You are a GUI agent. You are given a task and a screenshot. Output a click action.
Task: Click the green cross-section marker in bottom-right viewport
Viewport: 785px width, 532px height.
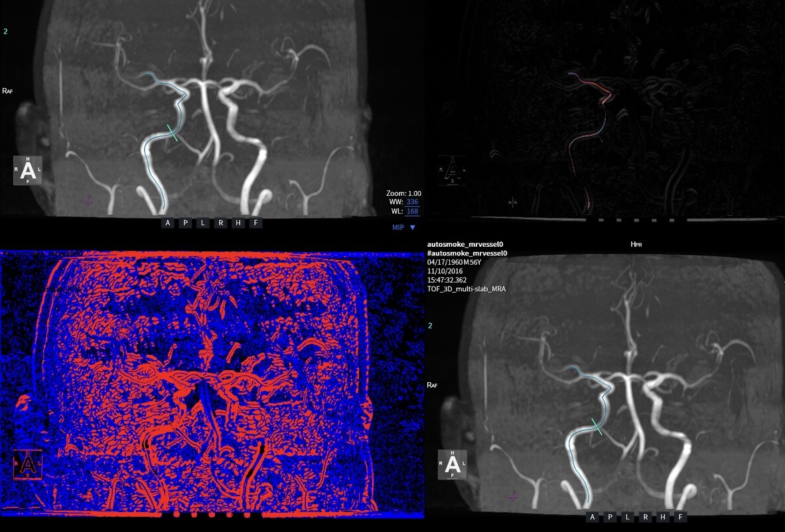597,427
